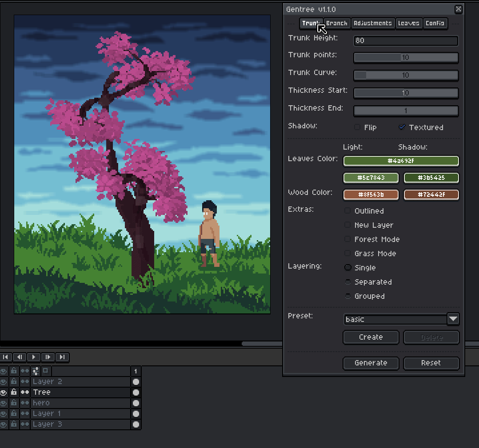
Task: Click the lock icon on Tree layer
Action: click(14, 392)
